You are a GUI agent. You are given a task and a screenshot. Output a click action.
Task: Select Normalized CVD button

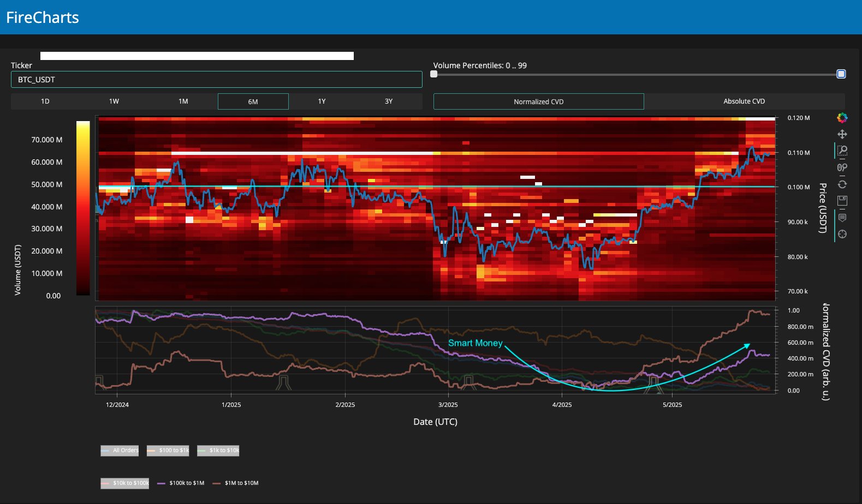538,101
